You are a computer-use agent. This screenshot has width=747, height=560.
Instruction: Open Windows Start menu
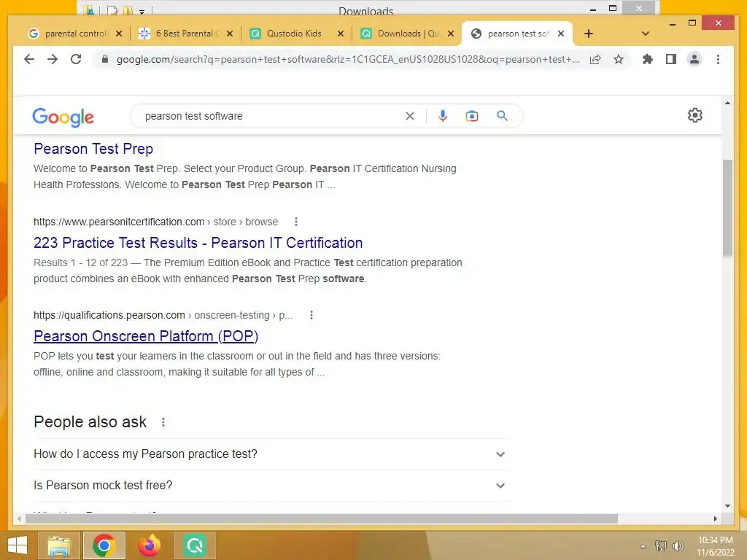(x=18, y=545)
